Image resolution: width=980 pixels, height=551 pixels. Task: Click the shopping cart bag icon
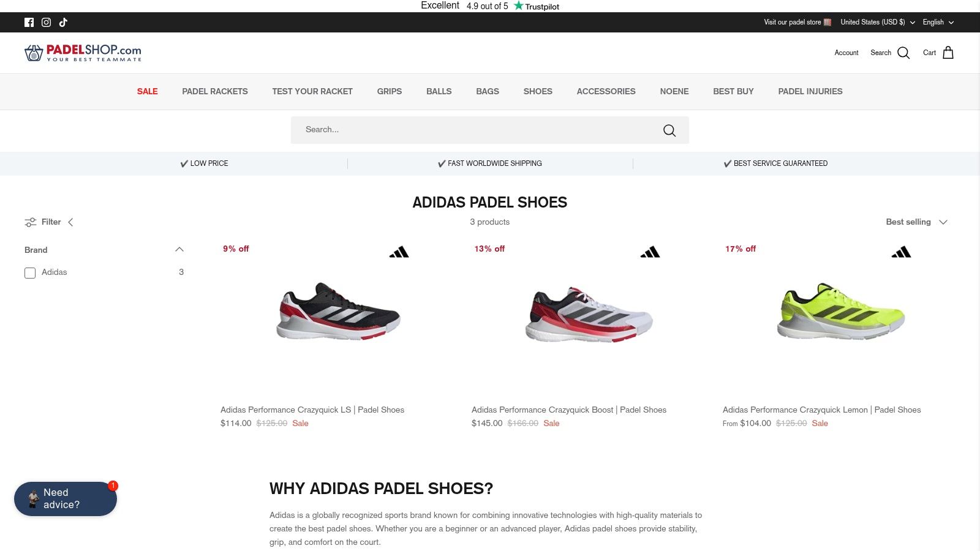948,53
